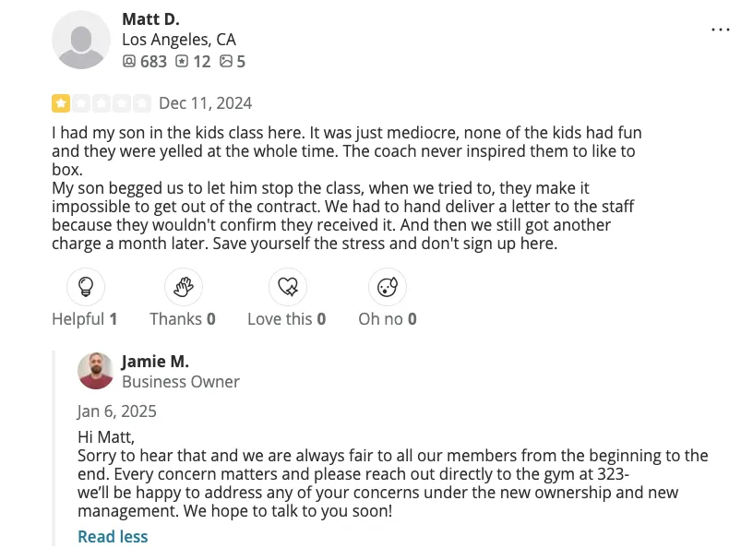Click the Helpful 1 count label
The height and width of the screenshot is (560, 753).
point(85,319)
